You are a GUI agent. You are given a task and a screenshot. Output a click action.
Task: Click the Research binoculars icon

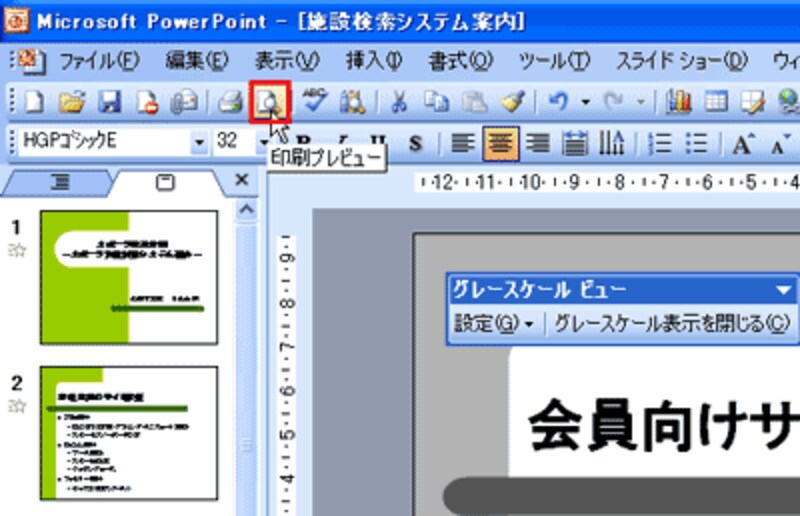click(x=352, y=102)
